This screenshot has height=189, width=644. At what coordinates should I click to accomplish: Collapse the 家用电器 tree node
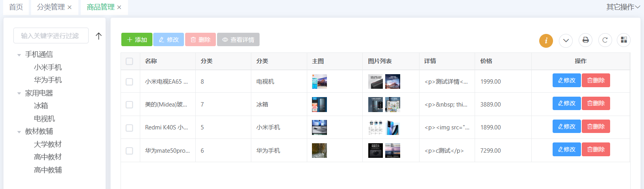[x=19, y=94]
